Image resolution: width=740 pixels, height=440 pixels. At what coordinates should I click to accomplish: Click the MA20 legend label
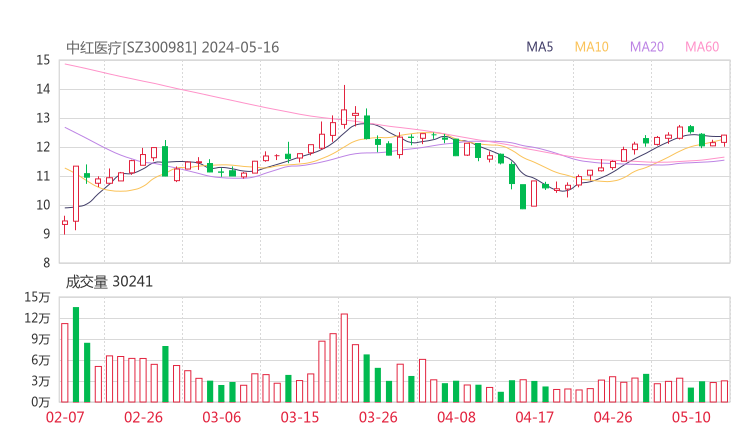pyautogui.click(x=647, y=47)
